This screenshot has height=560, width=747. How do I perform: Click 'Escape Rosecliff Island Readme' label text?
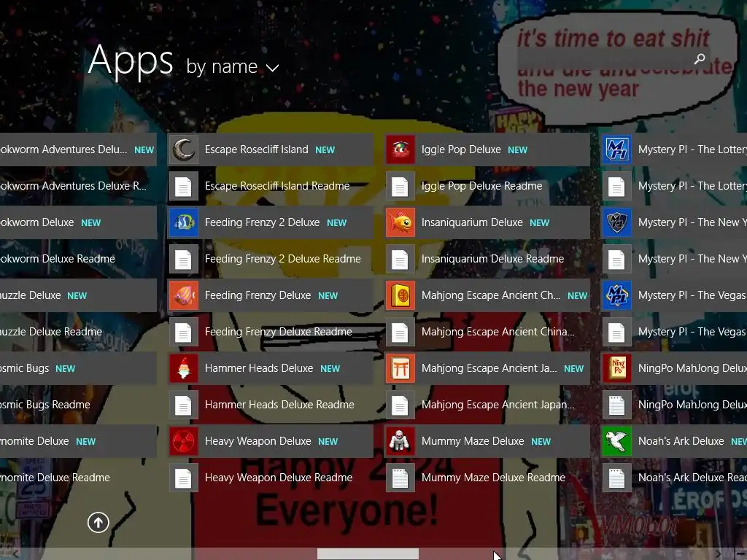[277, 186]
